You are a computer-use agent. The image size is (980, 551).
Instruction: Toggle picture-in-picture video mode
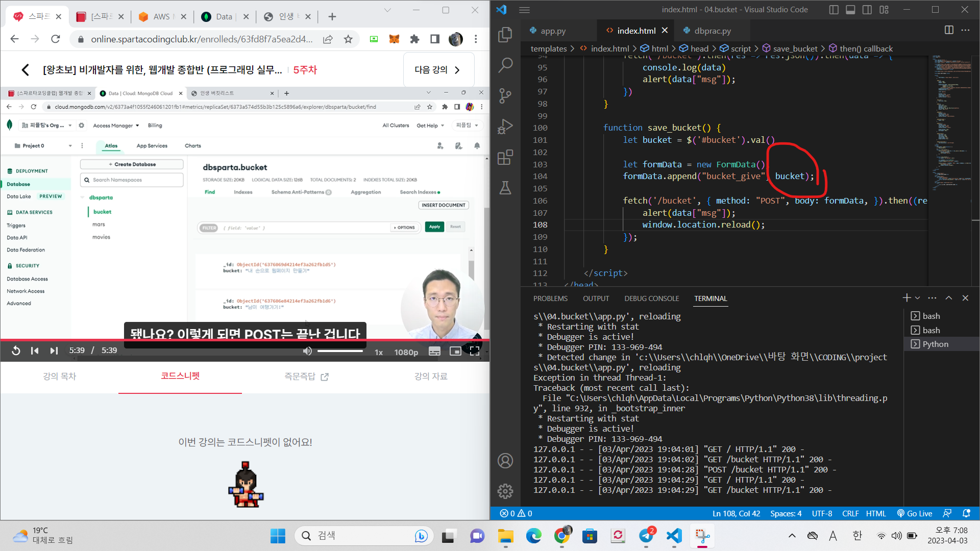455,352
